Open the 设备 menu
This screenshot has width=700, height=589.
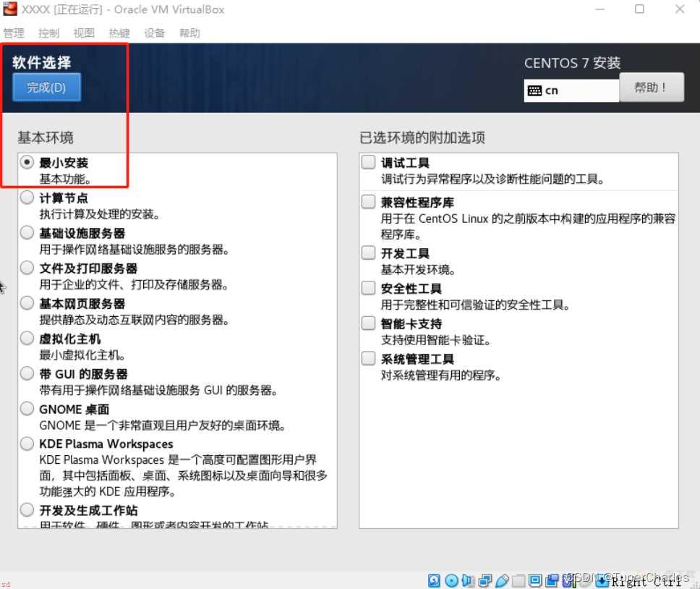155,33
